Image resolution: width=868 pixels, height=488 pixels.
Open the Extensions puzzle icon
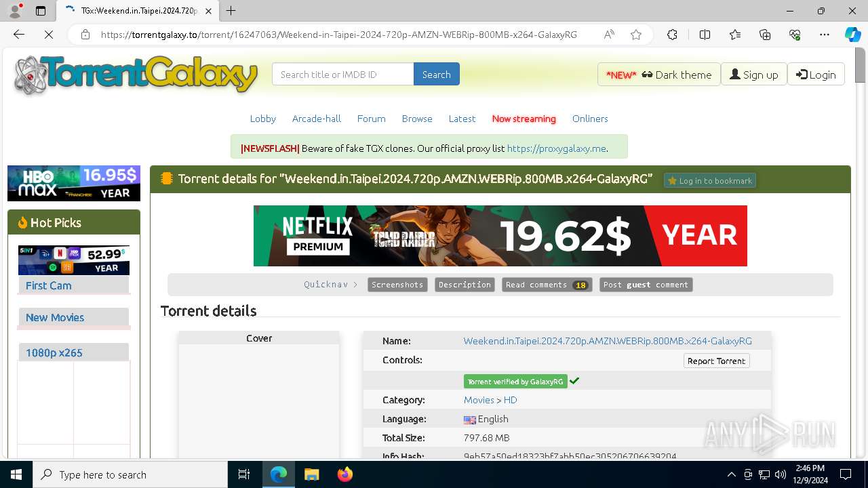[672, 35]
